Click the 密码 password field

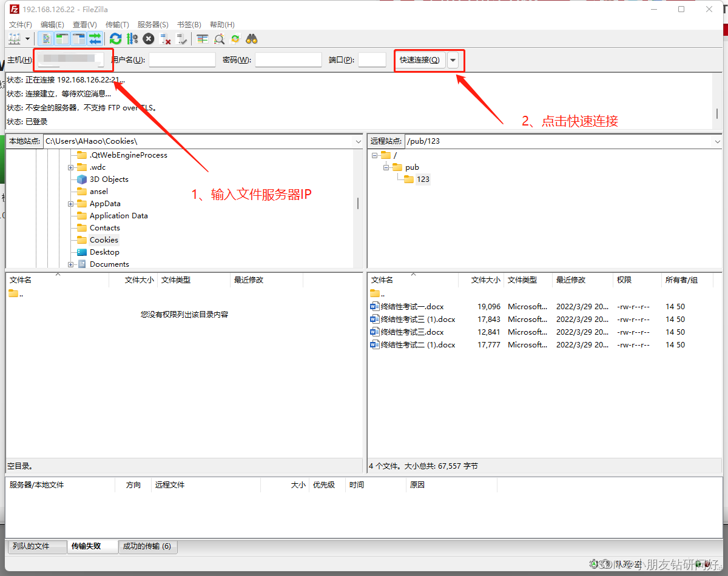point(288,59)
